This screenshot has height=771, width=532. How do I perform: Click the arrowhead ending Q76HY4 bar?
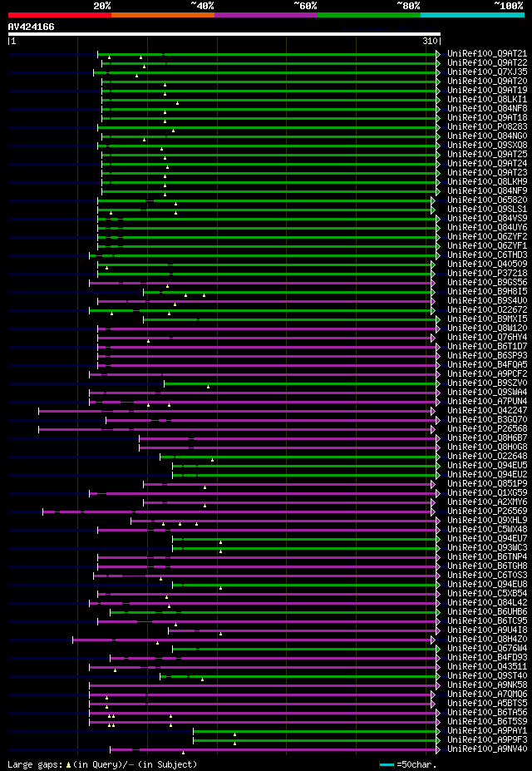point(433,338)
